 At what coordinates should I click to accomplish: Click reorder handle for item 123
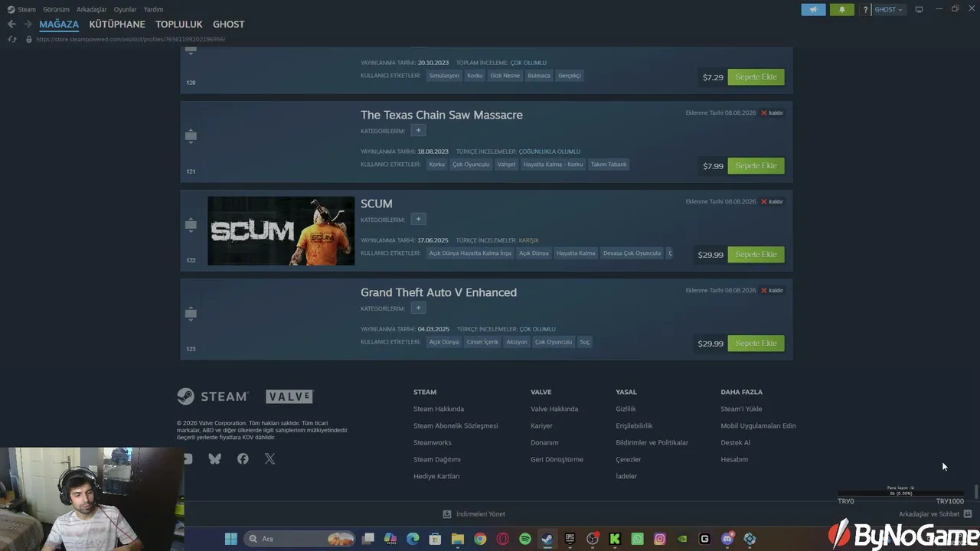click(x=191, y=314)
